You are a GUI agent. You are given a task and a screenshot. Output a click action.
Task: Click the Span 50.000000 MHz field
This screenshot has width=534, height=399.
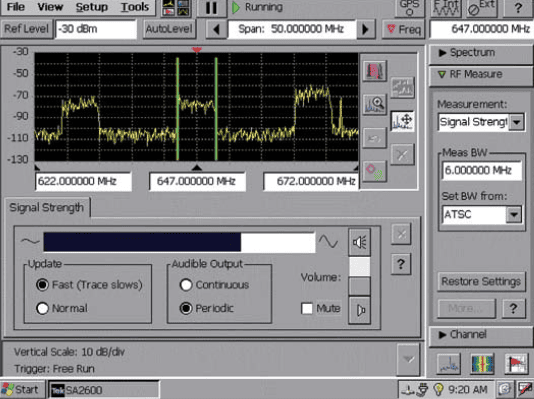click(292, 29)
